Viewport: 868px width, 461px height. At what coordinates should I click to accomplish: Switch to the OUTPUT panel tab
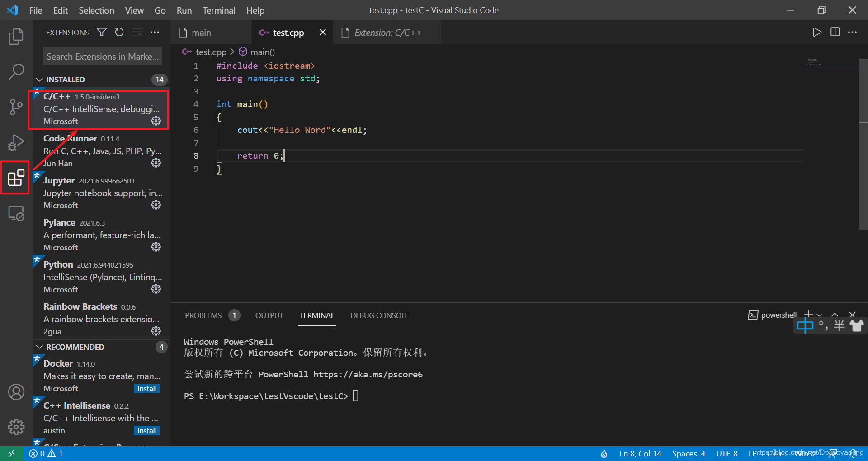coord(269,315)
